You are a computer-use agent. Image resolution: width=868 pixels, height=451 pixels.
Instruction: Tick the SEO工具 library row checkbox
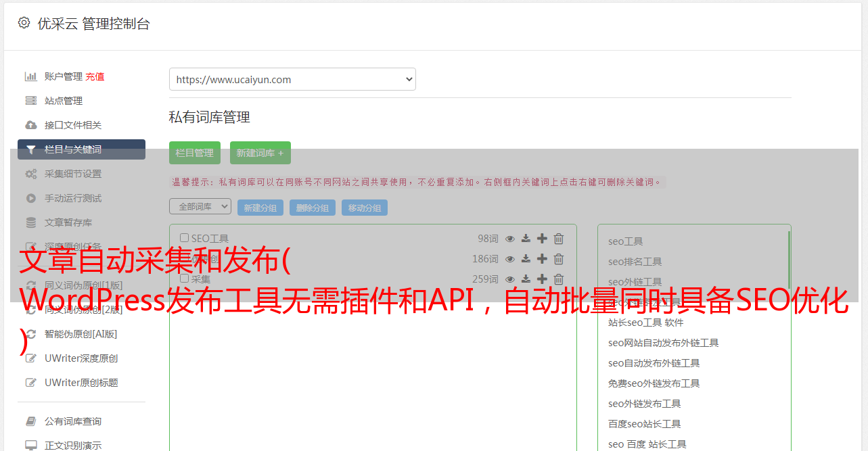(x=184, y=238)
